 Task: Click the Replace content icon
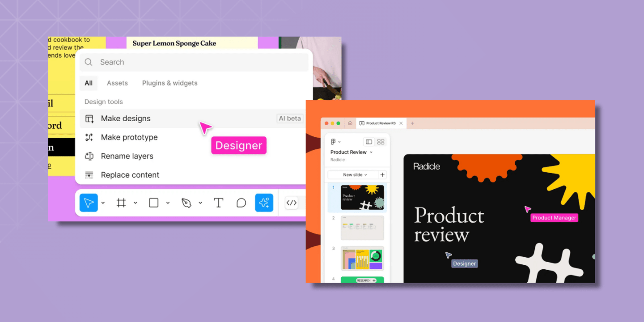pos(89,175)
